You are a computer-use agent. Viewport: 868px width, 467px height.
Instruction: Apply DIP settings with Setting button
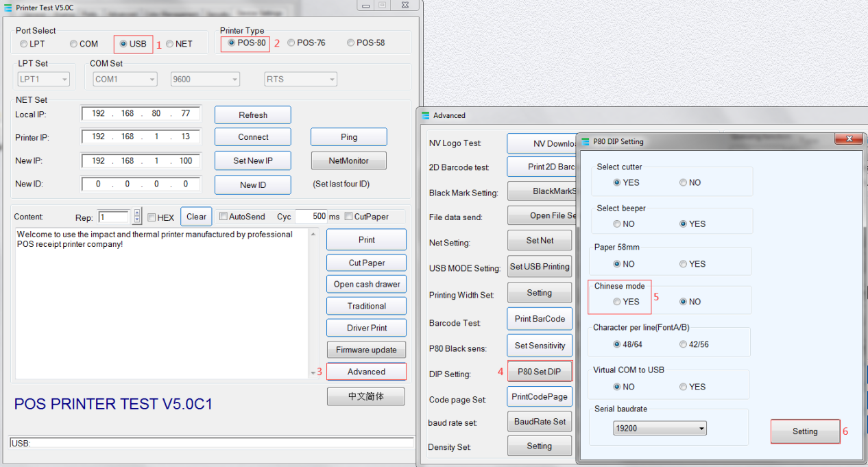[805, 431]
